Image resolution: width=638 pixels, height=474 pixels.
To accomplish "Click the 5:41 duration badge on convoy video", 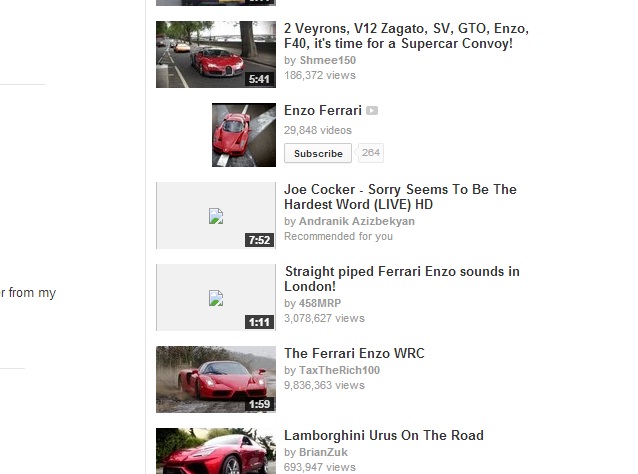I will (x=259, y=79).
